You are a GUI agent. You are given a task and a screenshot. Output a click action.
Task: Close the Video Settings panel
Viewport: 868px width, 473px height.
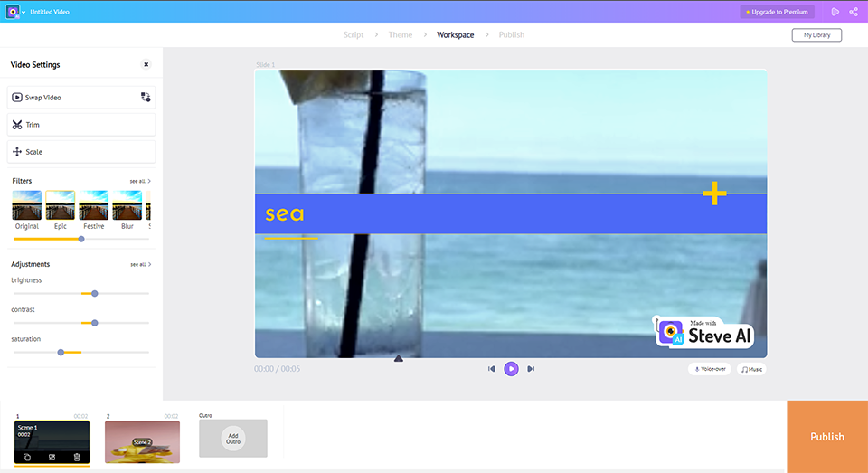[146, 65]
